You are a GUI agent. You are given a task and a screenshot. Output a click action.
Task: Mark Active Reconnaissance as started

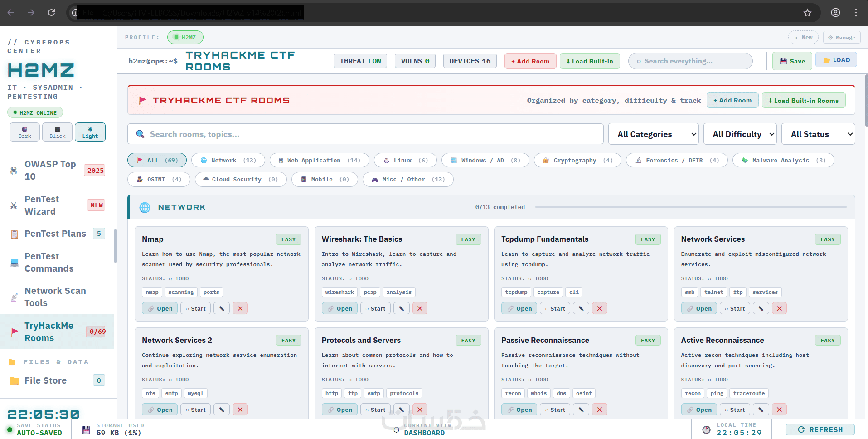click(735, 410)
